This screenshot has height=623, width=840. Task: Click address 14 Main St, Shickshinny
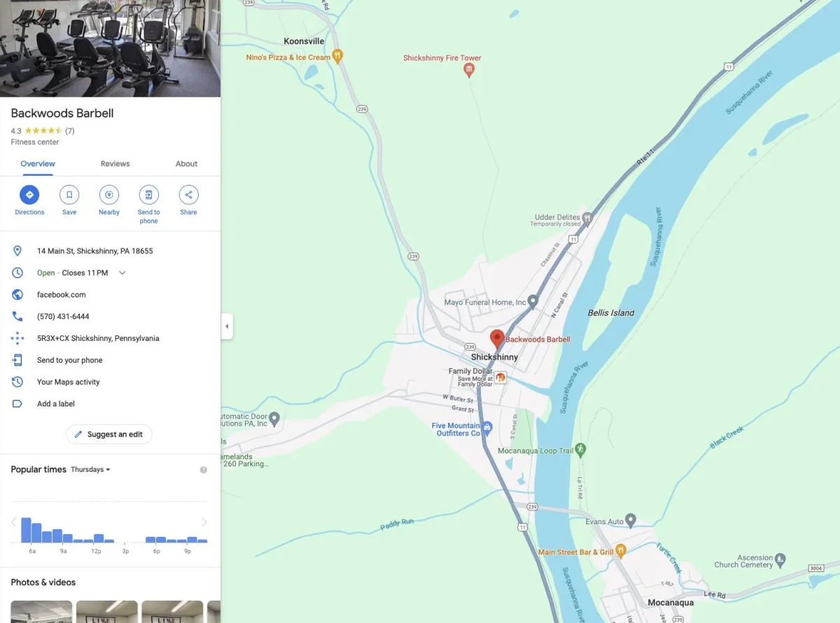tap(95, 251)
